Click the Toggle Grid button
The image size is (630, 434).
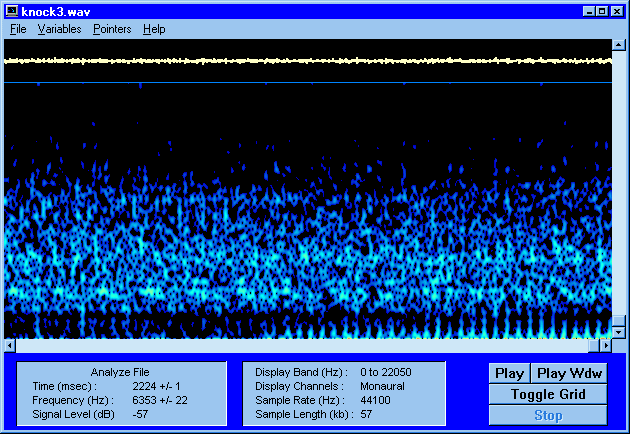(548, 394)
